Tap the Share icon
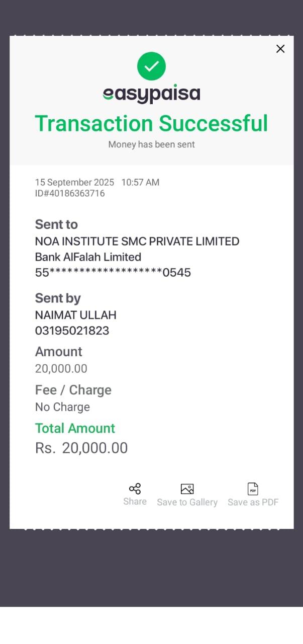This screenshot has width=303, height=644. coord(135,489)
